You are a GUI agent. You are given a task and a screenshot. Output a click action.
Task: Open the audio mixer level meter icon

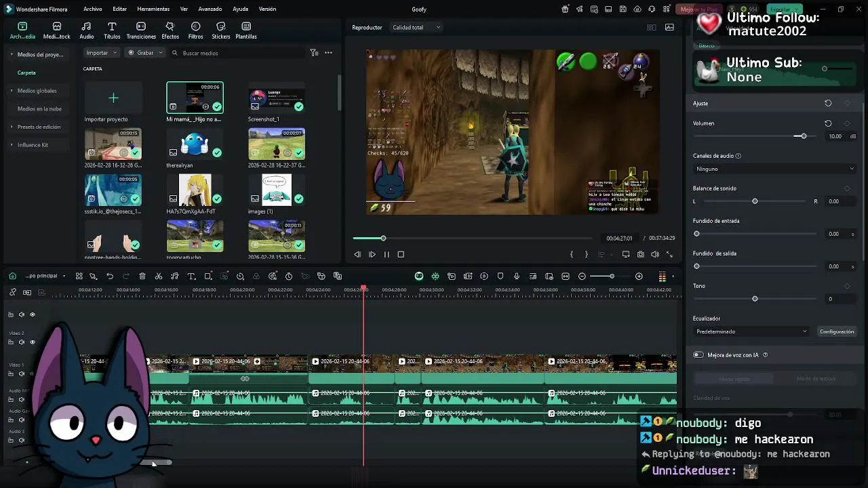662,277
